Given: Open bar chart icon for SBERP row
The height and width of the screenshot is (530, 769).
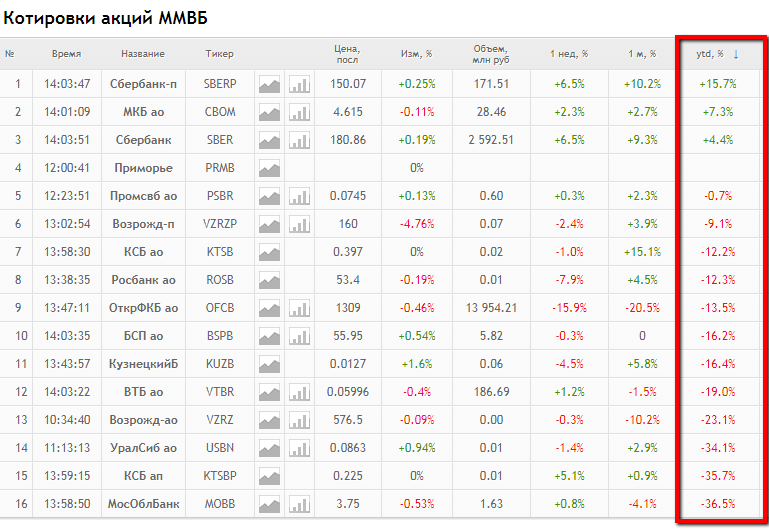Looking at the screenshot, I should (299, 84).
